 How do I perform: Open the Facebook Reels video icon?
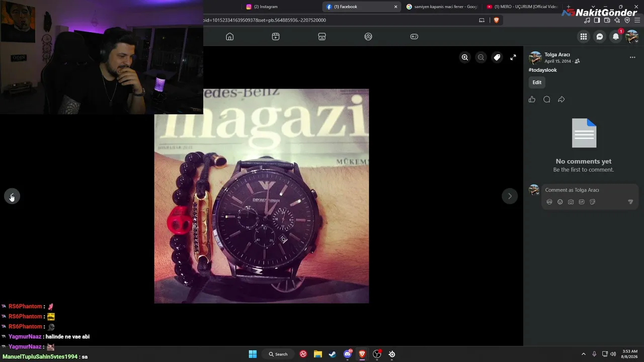pos(276,37)
